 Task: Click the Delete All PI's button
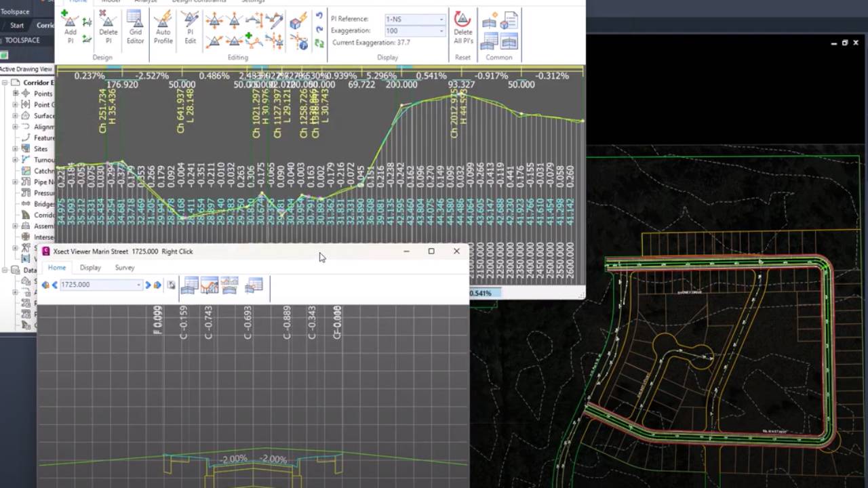point(463,27)
